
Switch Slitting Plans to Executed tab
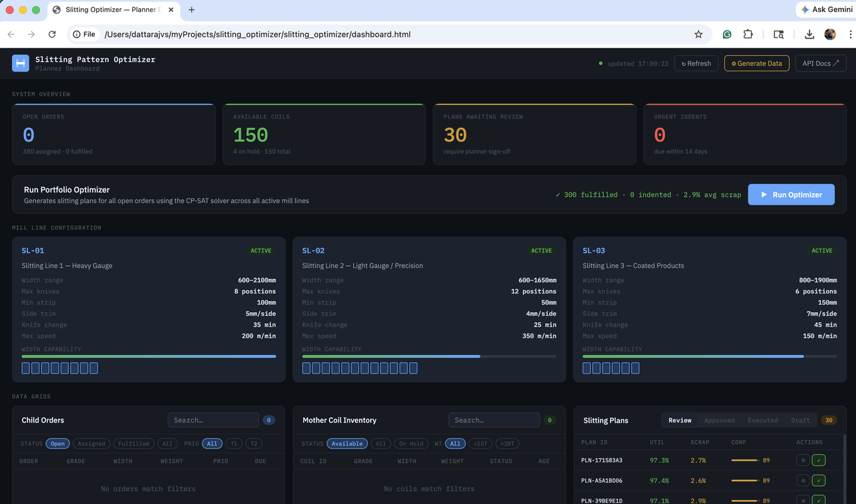(x=763, y=420)
